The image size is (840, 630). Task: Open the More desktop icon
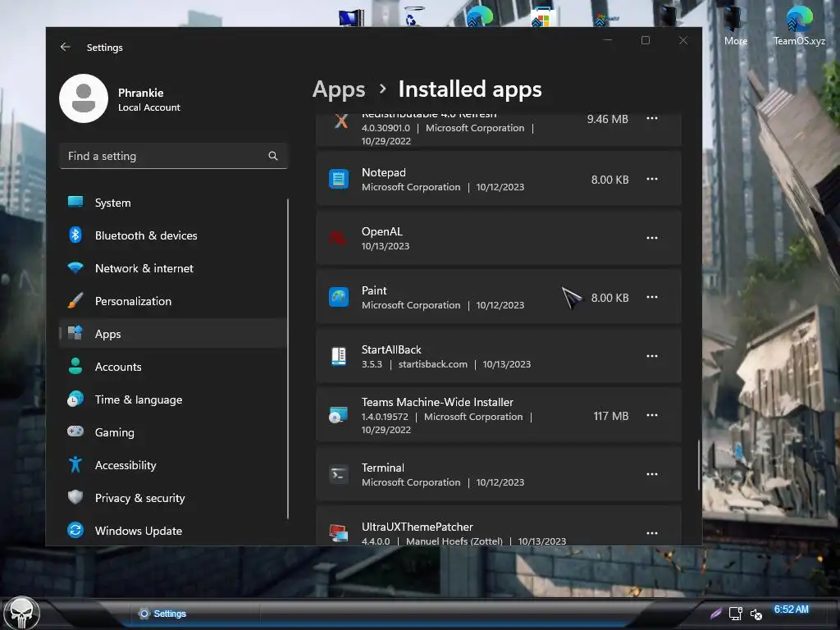(736, 25)
